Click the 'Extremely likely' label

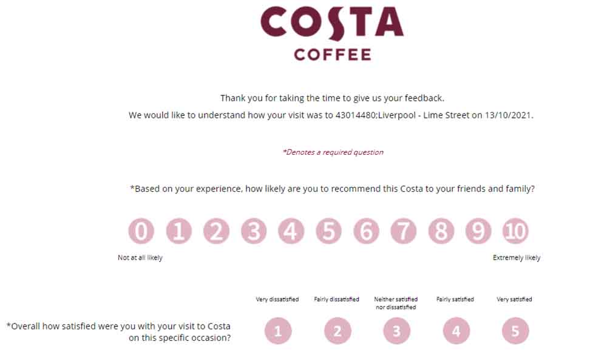[x=517, y=258]
